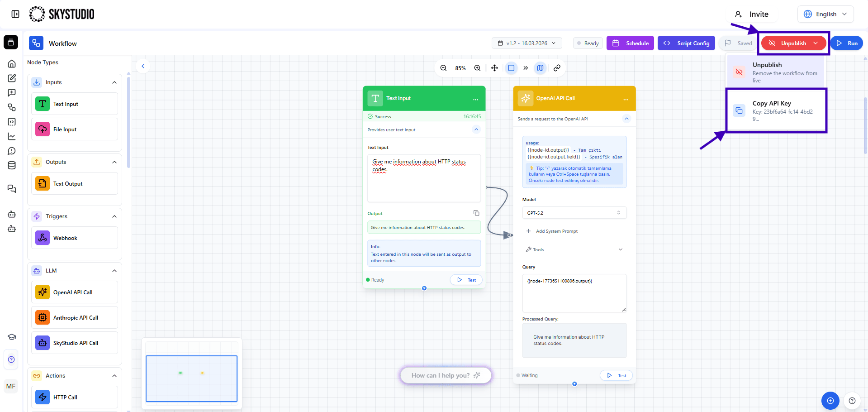
Task: Select Unpublish option in the dropdown menu
Action: click(x=777, y=72)
